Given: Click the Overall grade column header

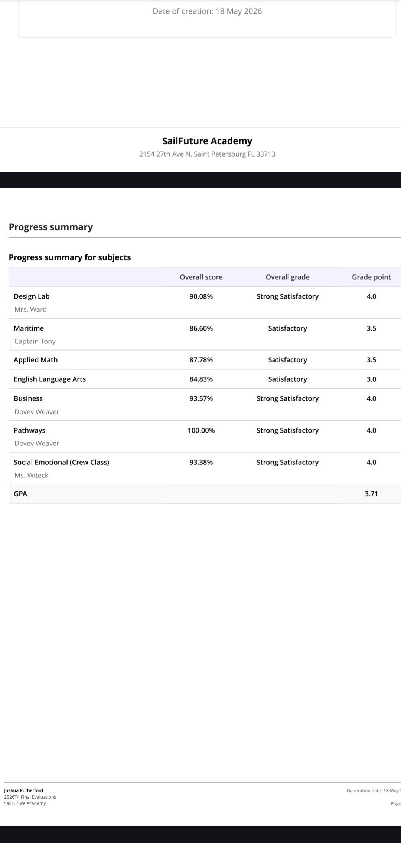Looking at the screenshot, I should (287, 277).
